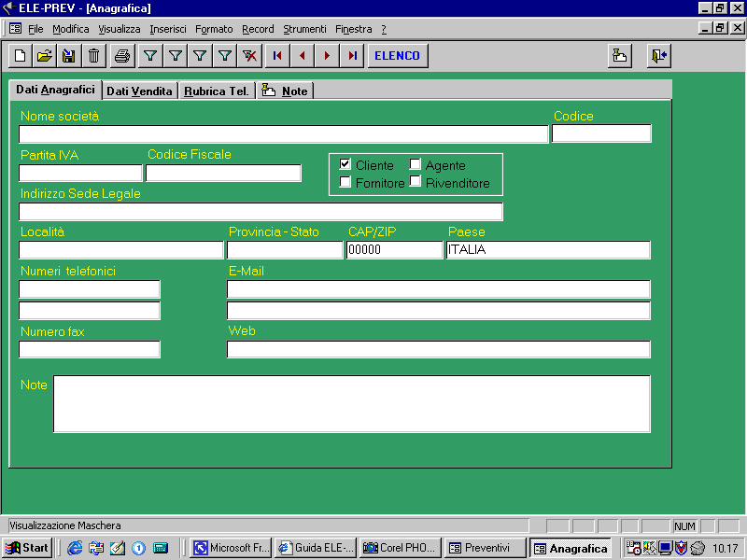The width and height of the screenshot is (747, 560).
Task: Uncheck the Cliente checkbox
Action: pos(345,165)
